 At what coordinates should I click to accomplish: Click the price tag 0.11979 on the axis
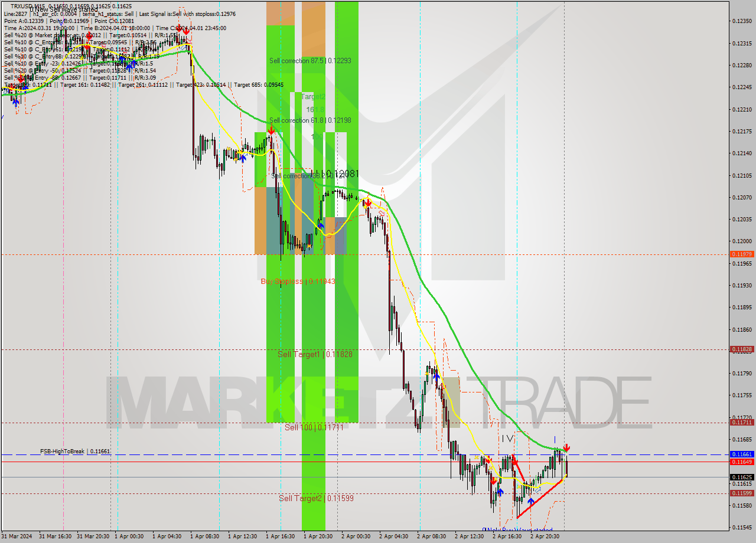(742, 254)
